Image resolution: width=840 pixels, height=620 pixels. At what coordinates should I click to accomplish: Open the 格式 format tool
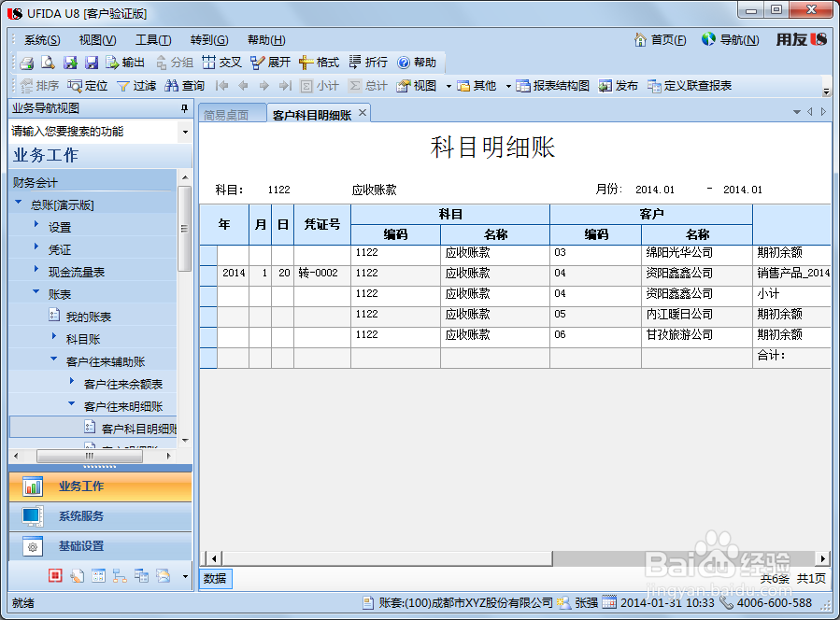tap(320, 63)
